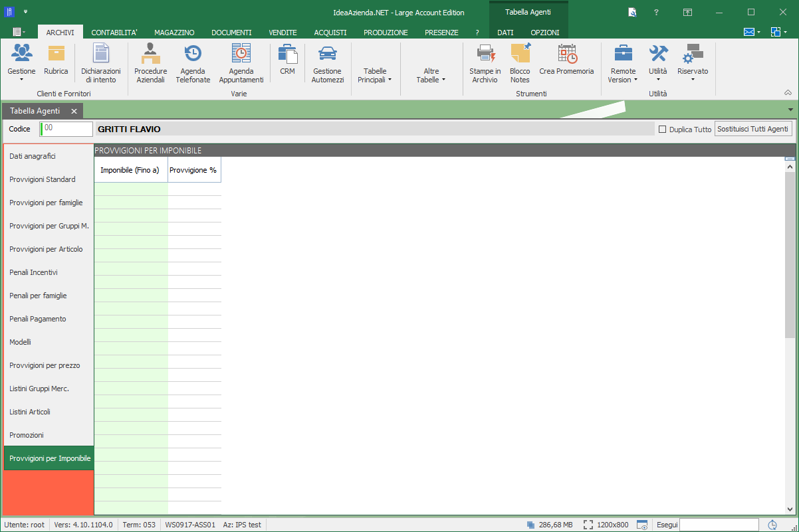Close the Tabella Agenti tab
This screenshot has width=799, height=532.
[74, 112]
